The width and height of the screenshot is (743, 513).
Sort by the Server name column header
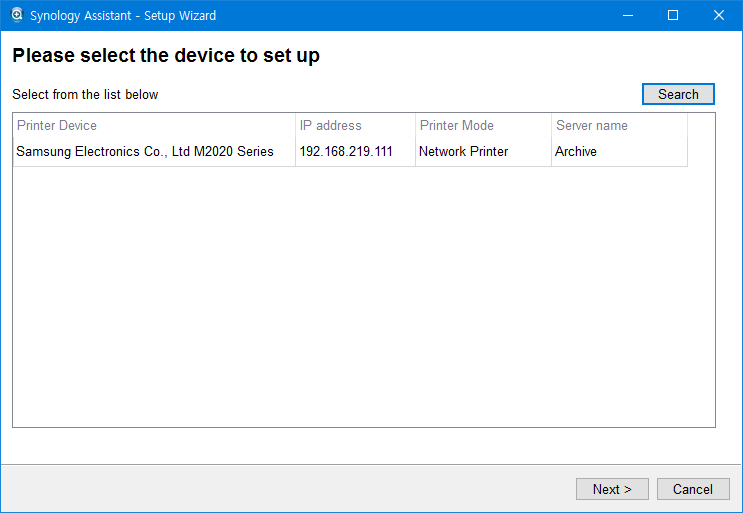click(592, 125)
